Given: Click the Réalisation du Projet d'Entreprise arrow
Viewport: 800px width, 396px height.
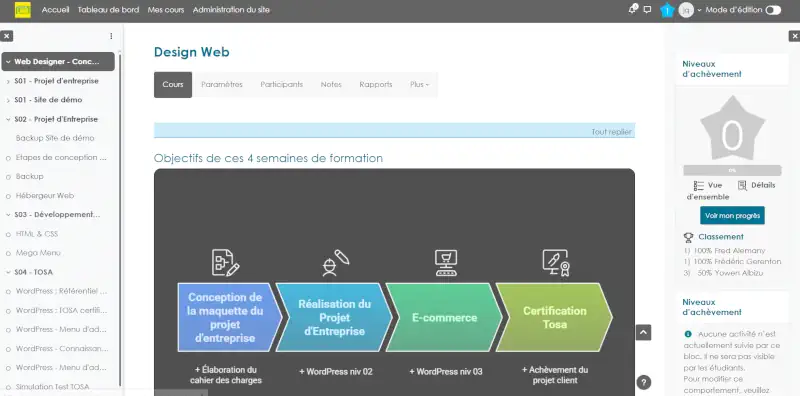Looking at the screenshot, I should pos(334,317).
